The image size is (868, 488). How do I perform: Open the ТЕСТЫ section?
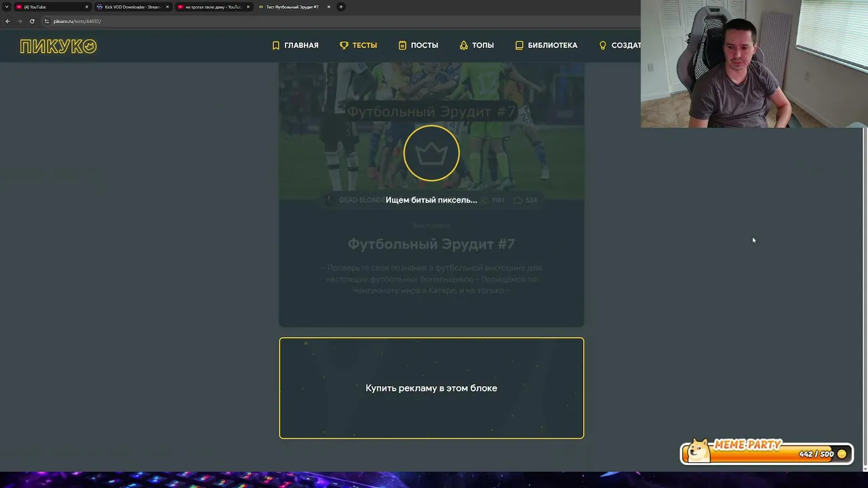(x=358, y=45)
